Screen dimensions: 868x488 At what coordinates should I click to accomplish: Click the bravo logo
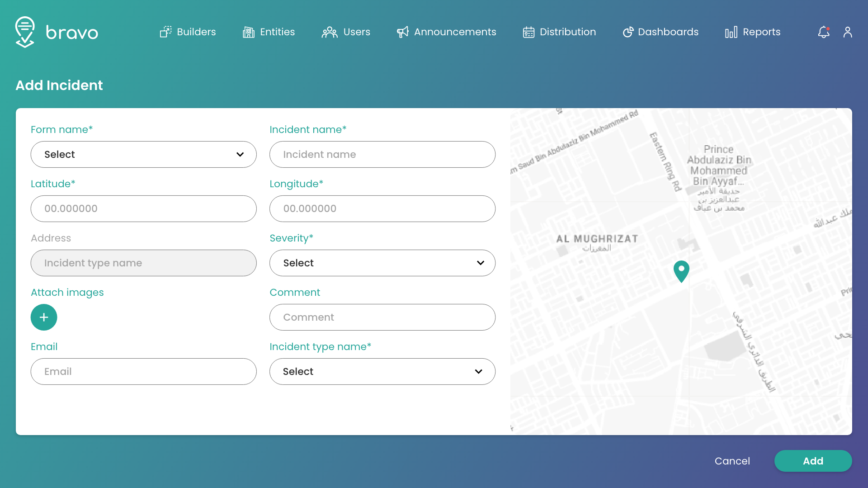(x=57, y=32)
